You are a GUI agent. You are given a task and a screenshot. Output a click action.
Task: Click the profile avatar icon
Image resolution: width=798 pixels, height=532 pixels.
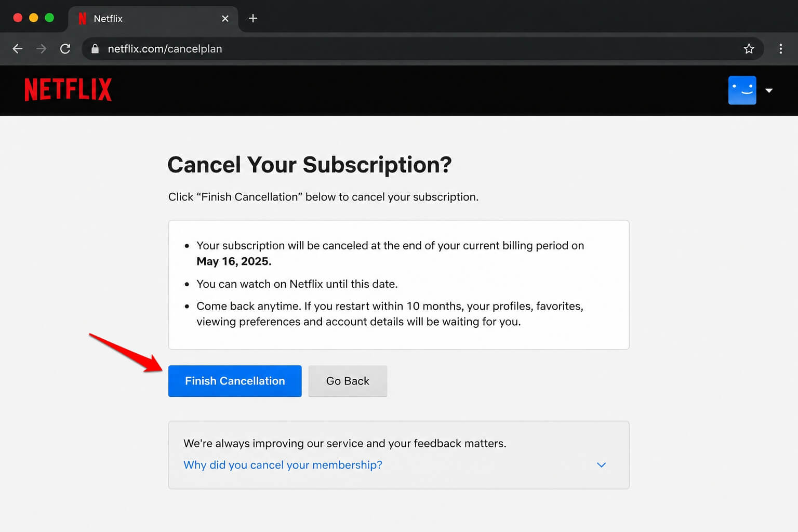[742, 90]
